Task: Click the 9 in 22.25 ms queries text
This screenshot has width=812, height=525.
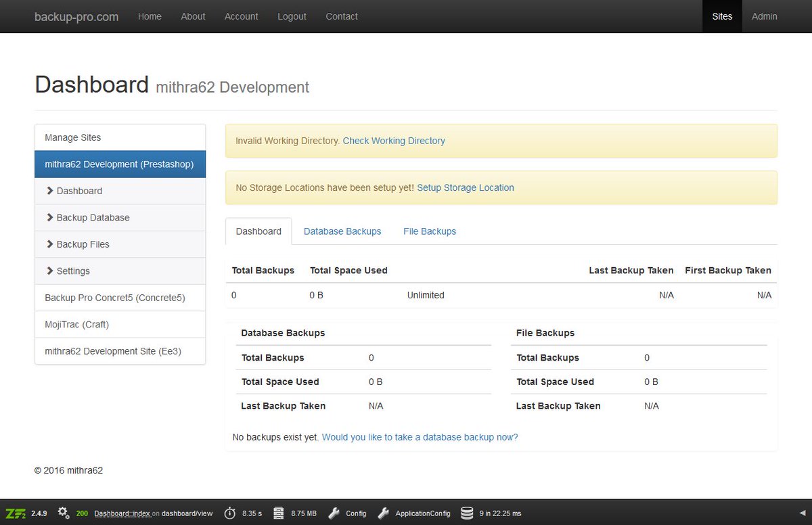Action: (500, 513)
